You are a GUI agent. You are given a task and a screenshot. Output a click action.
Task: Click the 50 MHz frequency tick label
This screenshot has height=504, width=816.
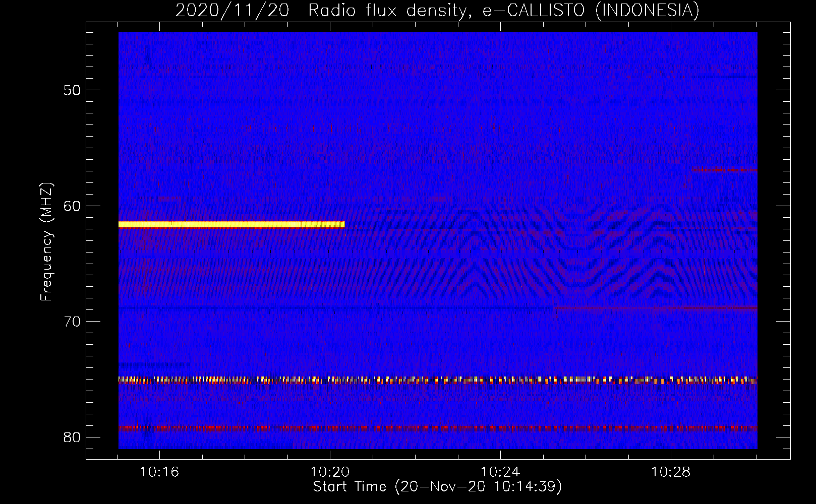click(x=72, y=90)
